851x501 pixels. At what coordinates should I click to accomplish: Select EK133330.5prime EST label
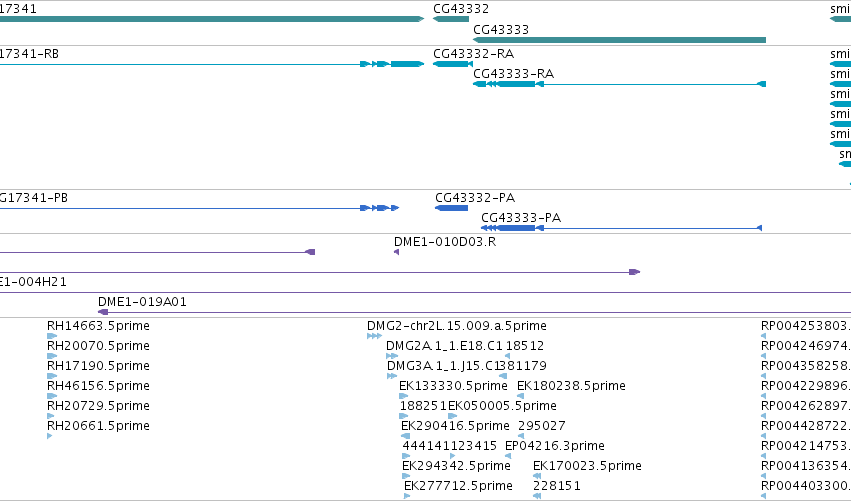click(453, 386)
